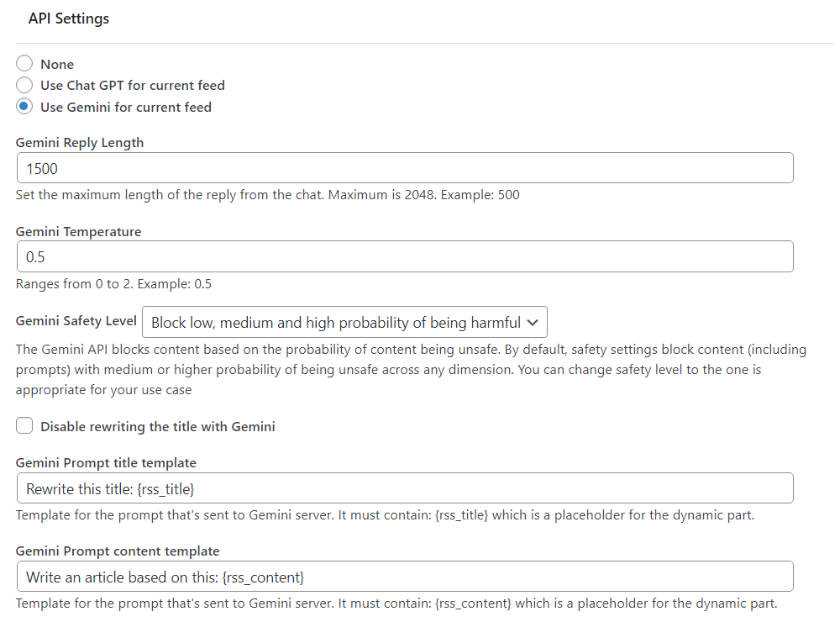Click the safety level description paragraph
Screen dimensions: 840x622
click(x=399, y=369)
